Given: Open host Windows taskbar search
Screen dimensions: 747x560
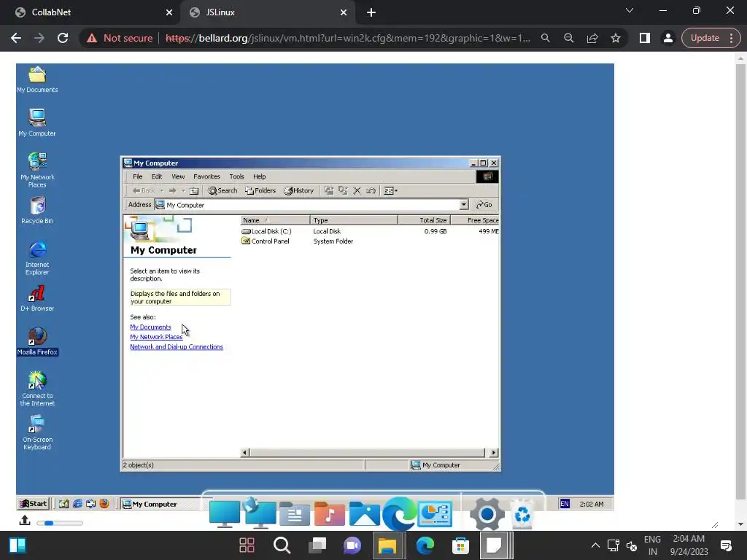Looking at the screenshot, I should (282, 545).
